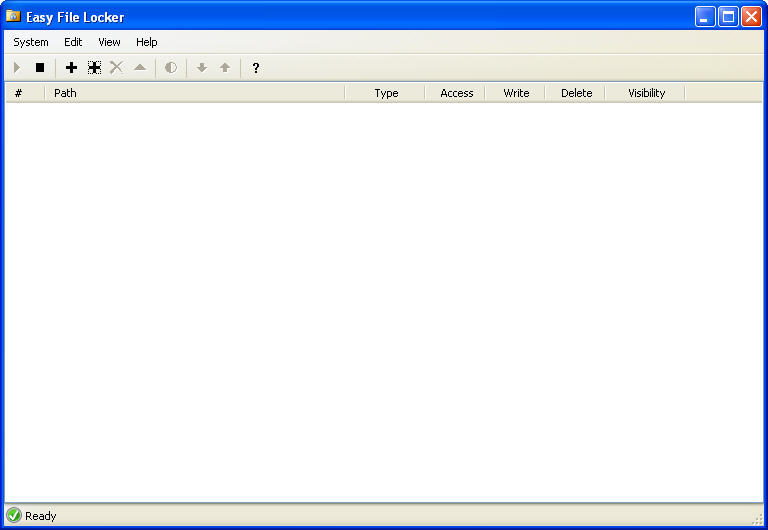Click the Ready status bar text
Image resolution: width=768 pixels, height=530 pixels.
pyautogui.click(x=41, y=516)
